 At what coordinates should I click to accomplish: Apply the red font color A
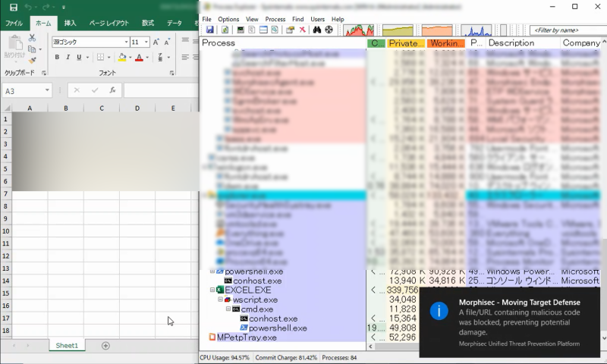tap(140, 57)
